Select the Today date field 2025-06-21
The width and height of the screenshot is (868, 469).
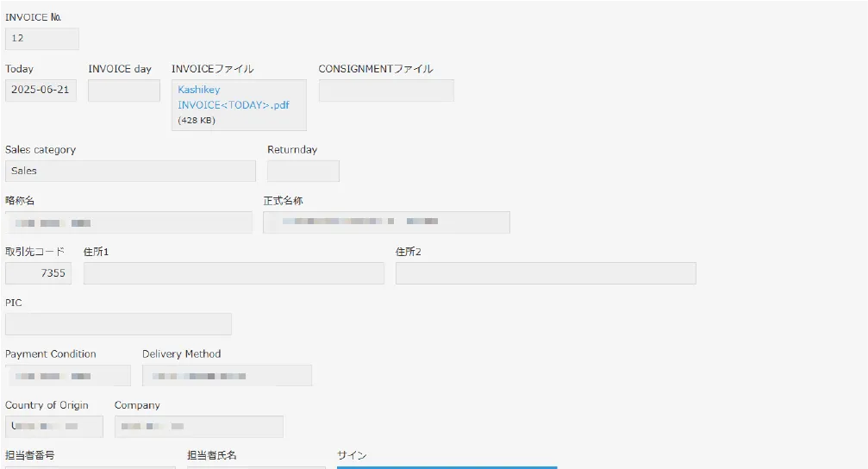pyautogui.click(x=41, y=91)
